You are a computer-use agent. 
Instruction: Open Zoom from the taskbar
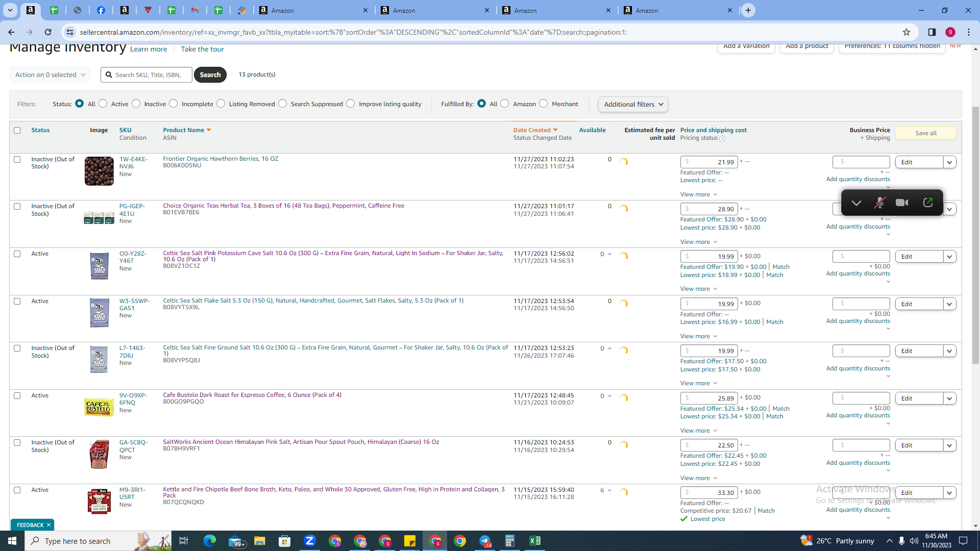pos(310,541)
